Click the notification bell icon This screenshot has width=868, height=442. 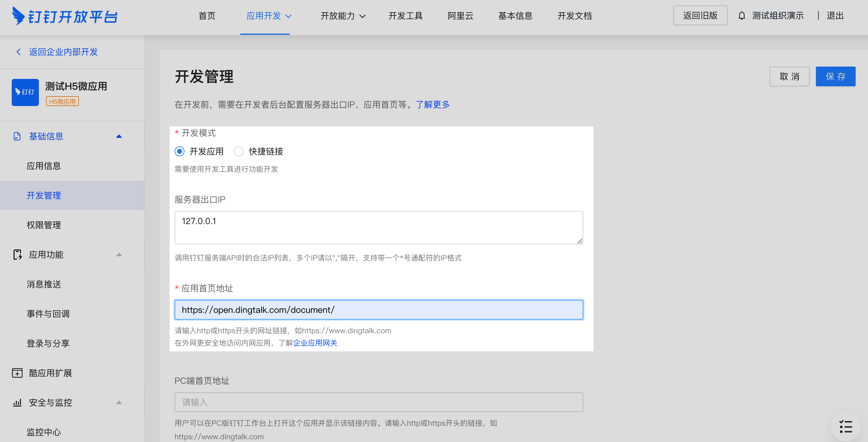pos(741,16)
